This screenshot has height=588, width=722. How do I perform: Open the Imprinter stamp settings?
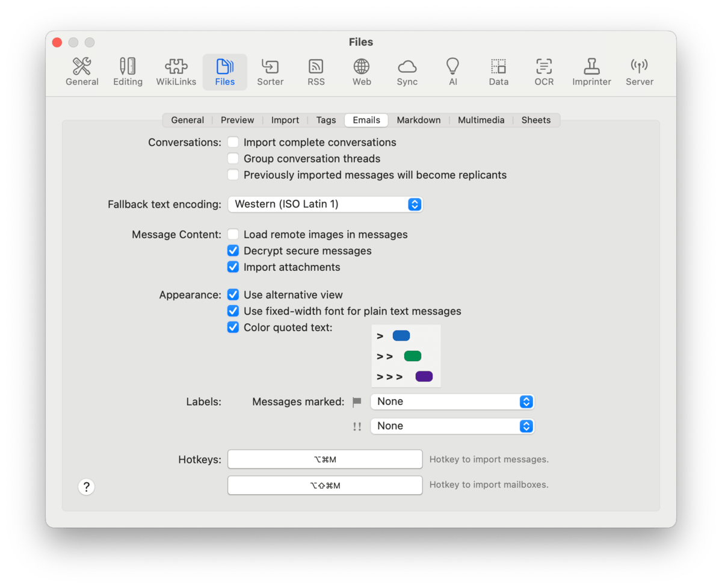tap(591, 72)
